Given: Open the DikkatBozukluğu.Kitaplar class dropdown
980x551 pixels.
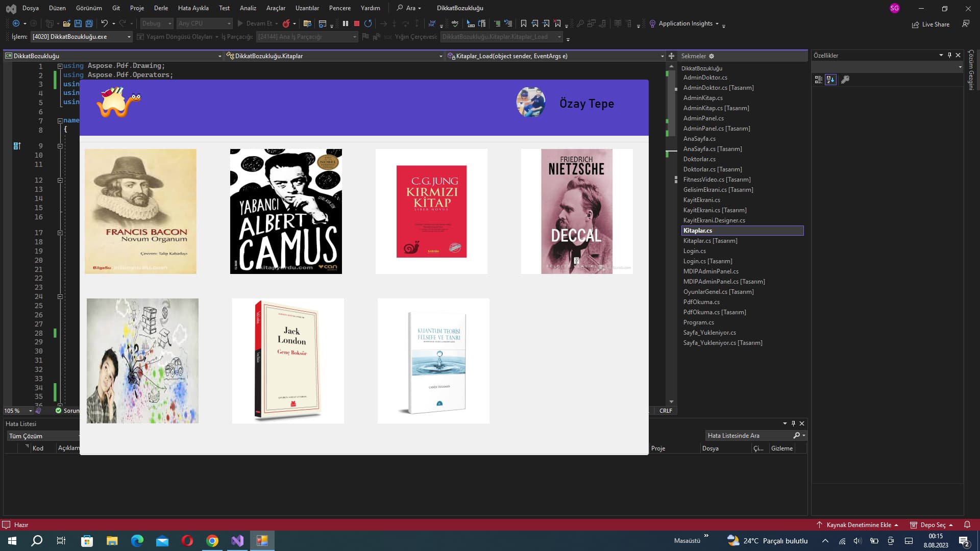Looking at the screenshot, I should tap(334, 56).
